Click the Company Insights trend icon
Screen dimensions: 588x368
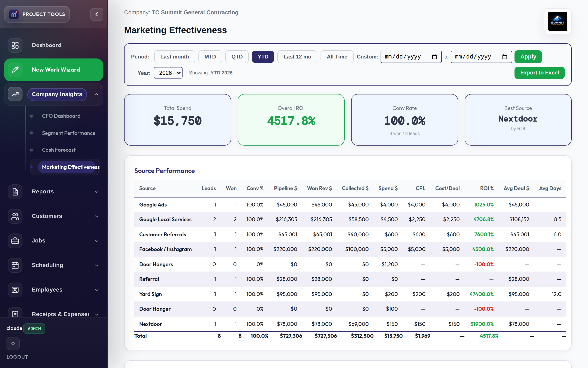click(x=15, y=94)
